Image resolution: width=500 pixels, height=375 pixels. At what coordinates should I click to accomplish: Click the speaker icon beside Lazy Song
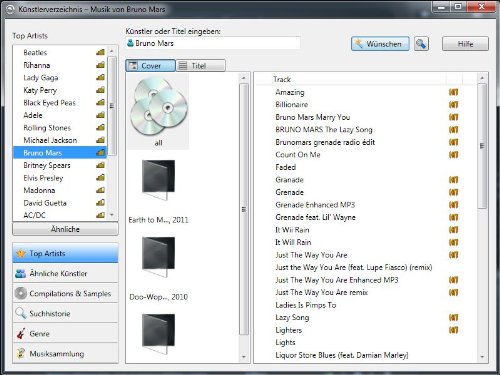[x=453, y=317]
